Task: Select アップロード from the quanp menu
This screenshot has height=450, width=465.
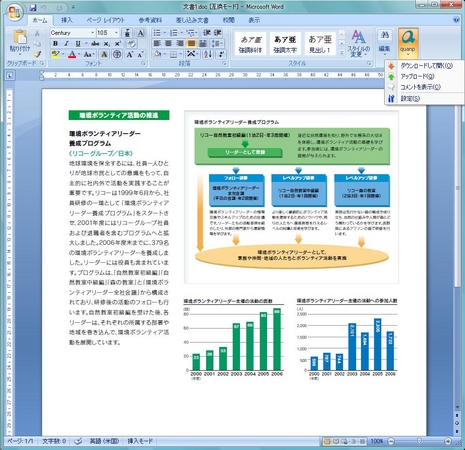Action: (x=417, y=77)
